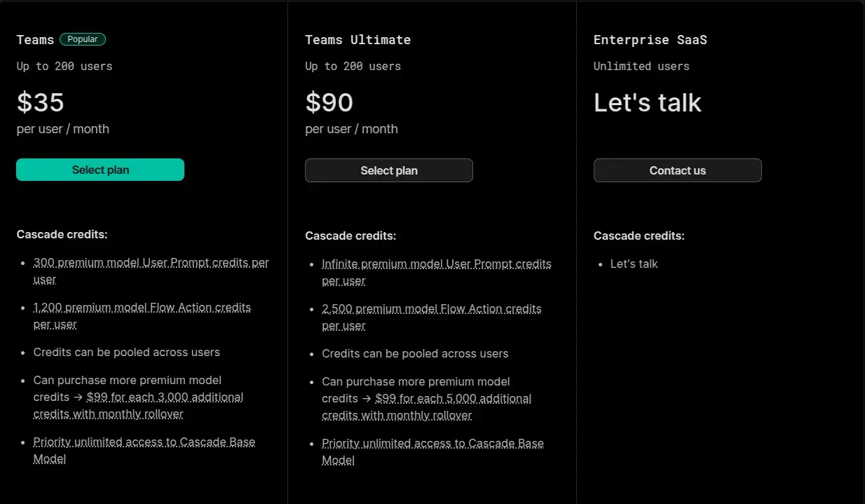Click Priority unlimited access text under Teams plan
Screen dimensions: 865x504
[x=144, y=442]
